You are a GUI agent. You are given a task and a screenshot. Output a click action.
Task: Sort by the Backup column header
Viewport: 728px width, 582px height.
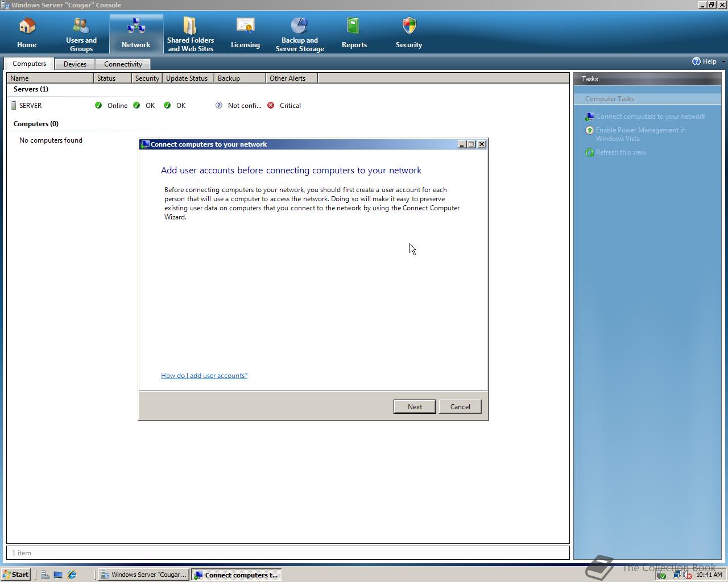(x=239, y=78)
